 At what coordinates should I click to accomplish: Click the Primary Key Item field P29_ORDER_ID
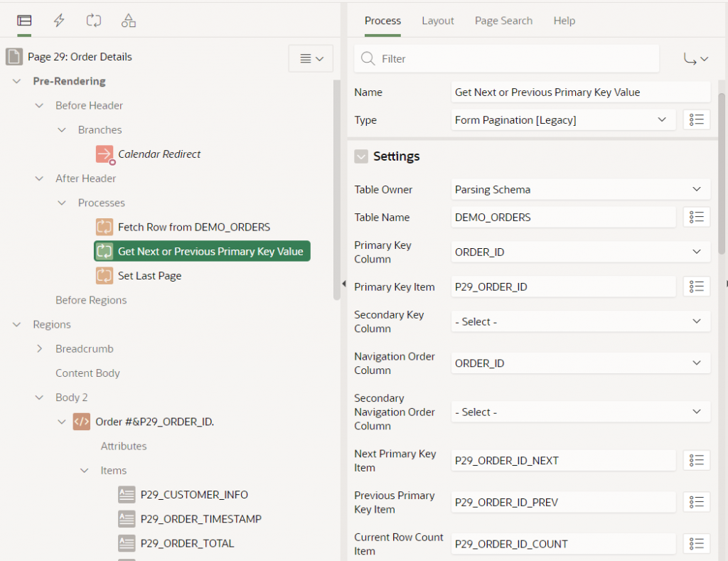pos(563,287)
